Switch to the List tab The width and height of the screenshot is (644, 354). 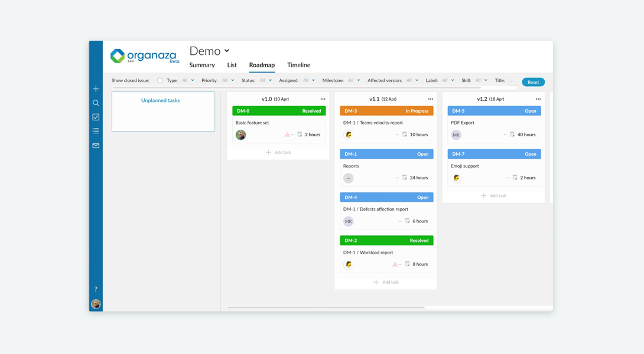click(232, 65)
